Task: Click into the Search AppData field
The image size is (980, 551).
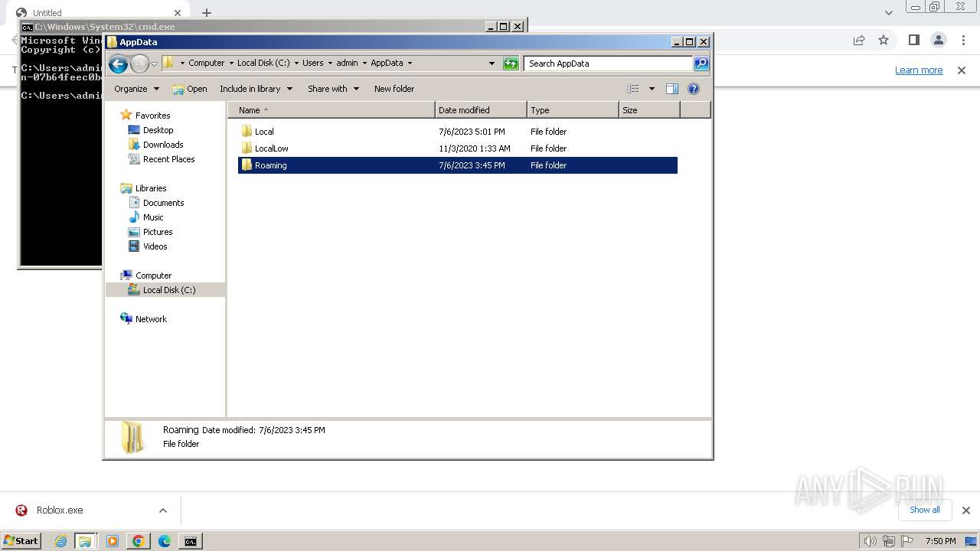Action: click(609, 64)
